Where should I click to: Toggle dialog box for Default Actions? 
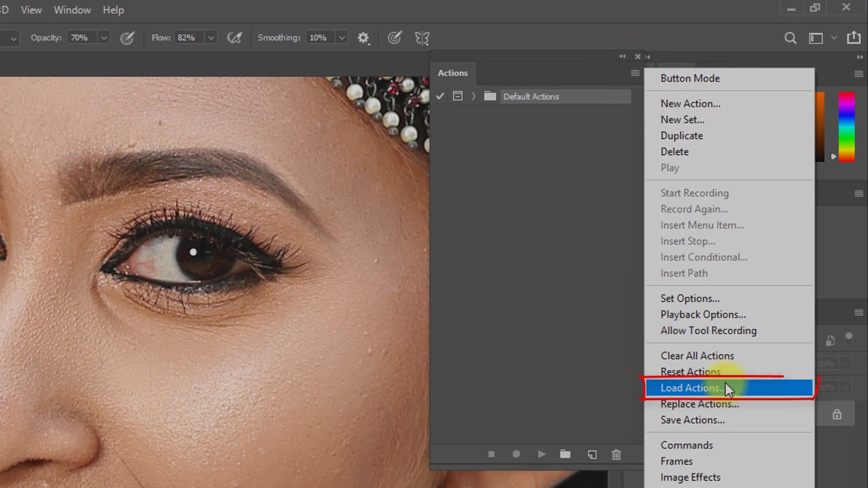[x=458, y=97]
